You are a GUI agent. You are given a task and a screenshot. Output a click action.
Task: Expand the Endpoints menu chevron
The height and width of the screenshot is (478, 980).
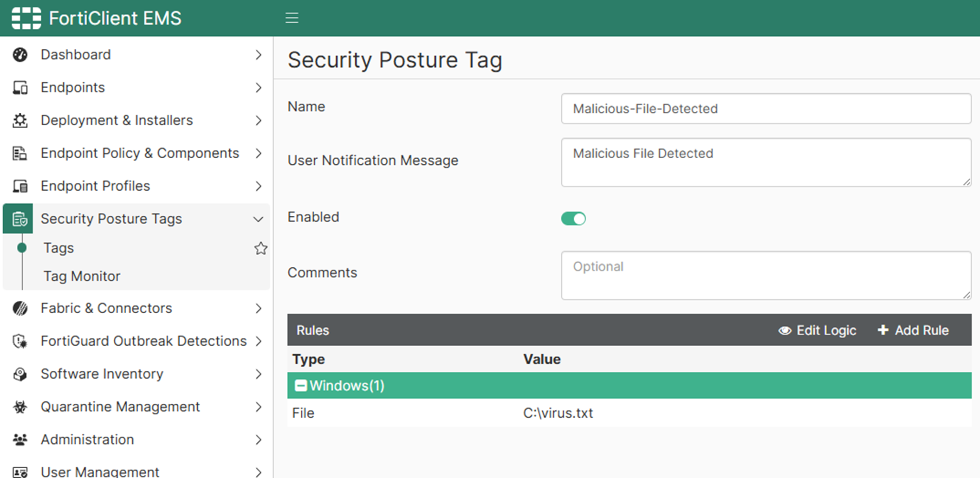(x=259, y=88)
